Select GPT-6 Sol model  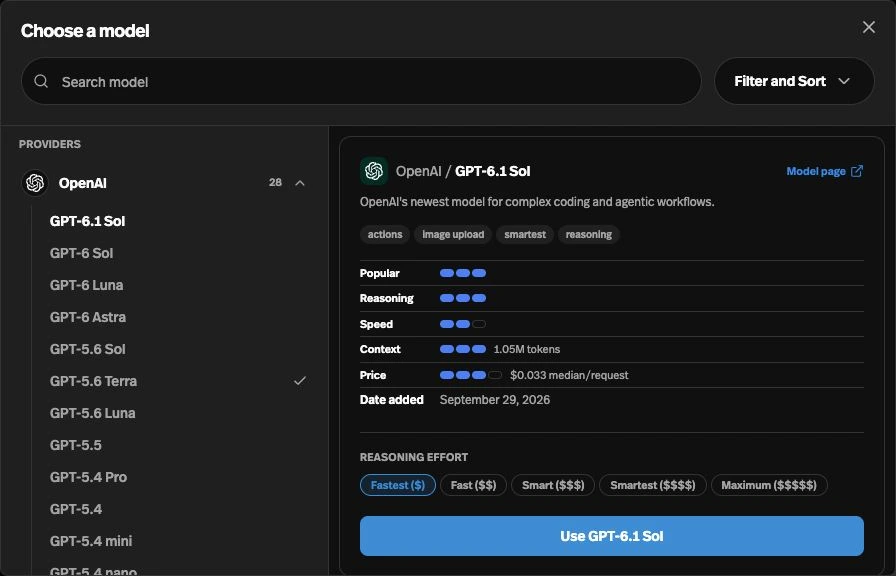point(81,253)
